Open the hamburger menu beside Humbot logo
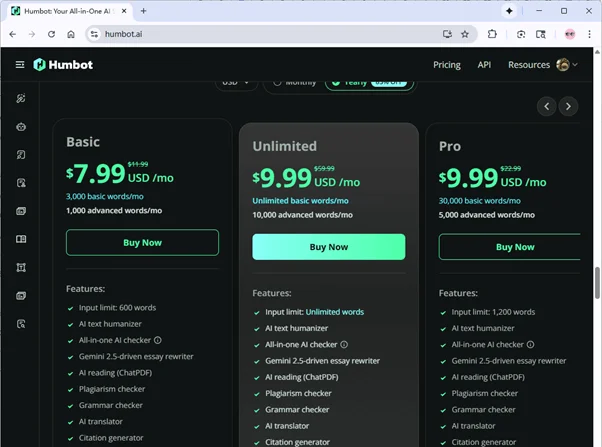The image size is (602, 447). pyautogui.click(x=20, y=65)
